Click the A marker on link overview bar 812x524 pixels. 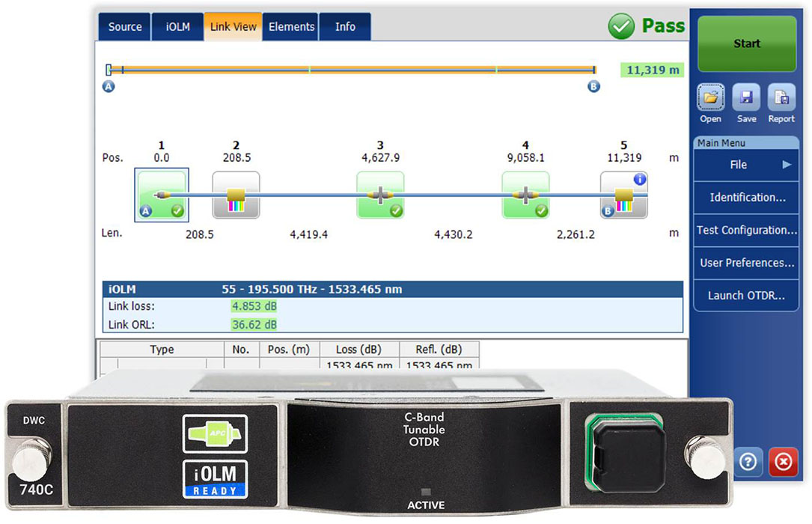click(x=109, y=87)
